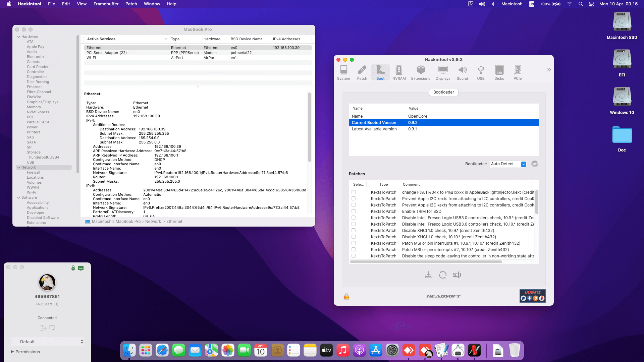This screenshot has height=362, width=644.
Task: Click the refresh patches icon
Action: (443, 275)
